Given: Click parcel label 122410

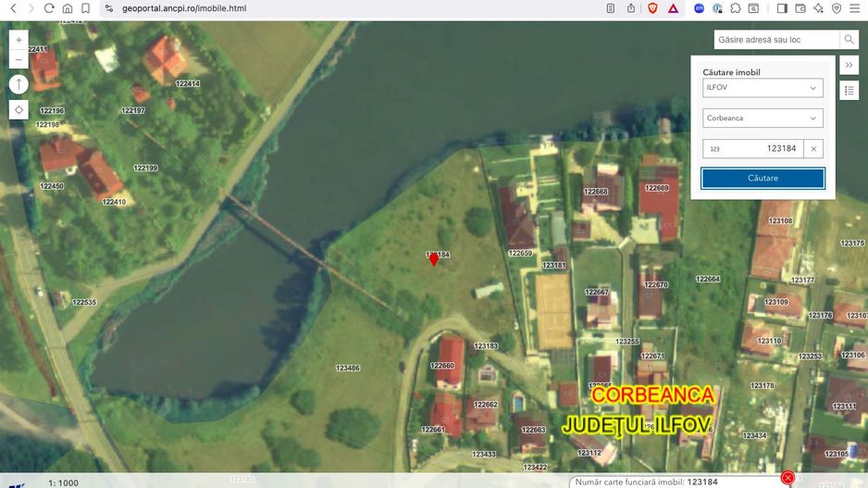Looking at the screenshot, I should click(x=114, y=202).
